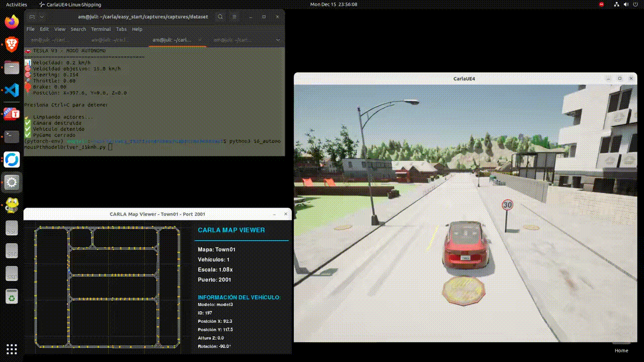The height and width of the screenshot is (362, 644).
Task: Open the Software Updater icon in the dock
Action: click(11, 159)
